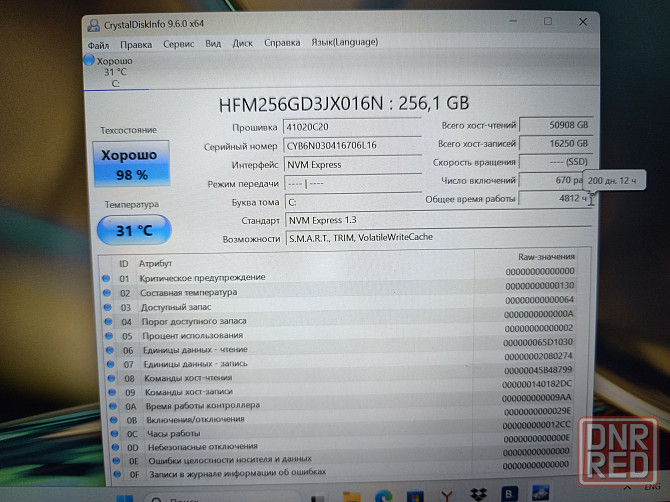Screen dimensions: 670x502
Task: Select the Составная температура attribute text
Action: (x=188, y=293)
